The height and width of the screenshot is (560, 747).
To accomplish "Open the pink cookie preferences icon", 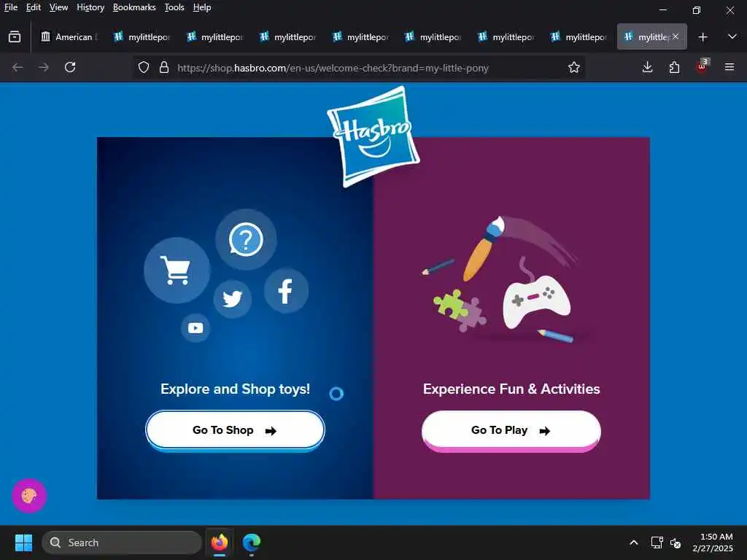I will (x=29, y=496).
